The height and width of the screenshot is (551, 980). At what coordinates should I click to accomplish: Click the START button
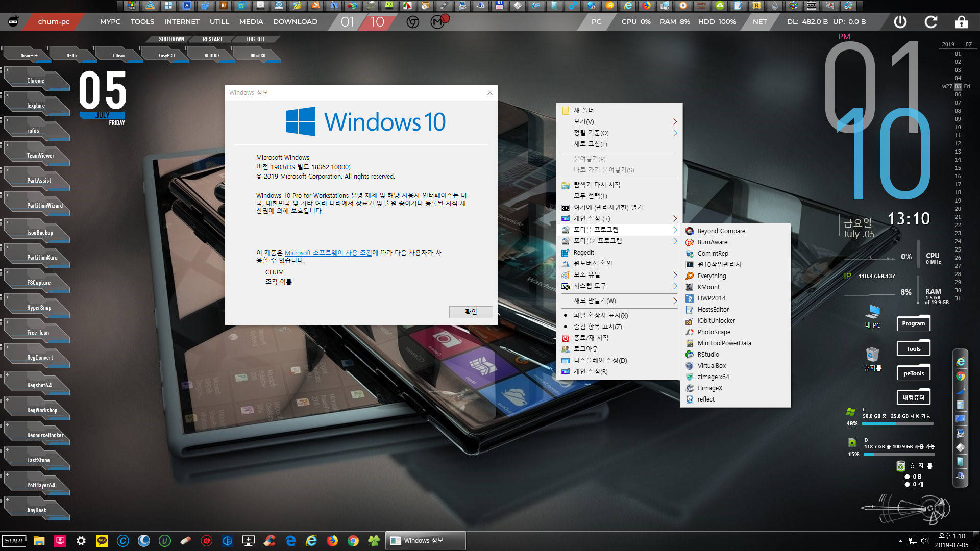[x=14, y=541]
